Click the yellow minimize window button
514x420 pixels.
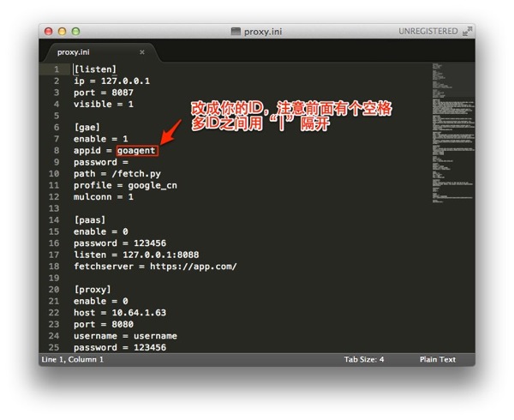point(62,31)
